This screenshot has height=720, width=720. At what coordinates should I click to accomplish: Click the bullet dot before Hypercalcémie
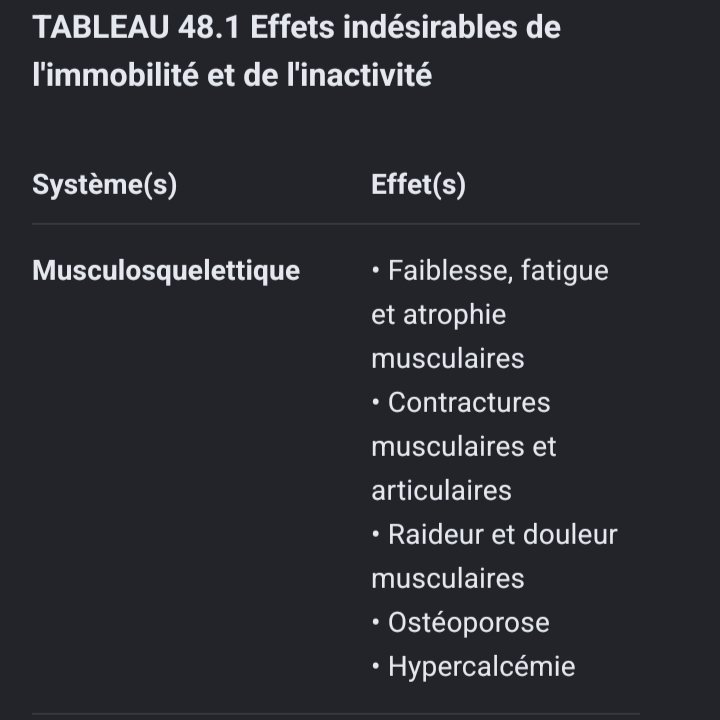(376, 667)
